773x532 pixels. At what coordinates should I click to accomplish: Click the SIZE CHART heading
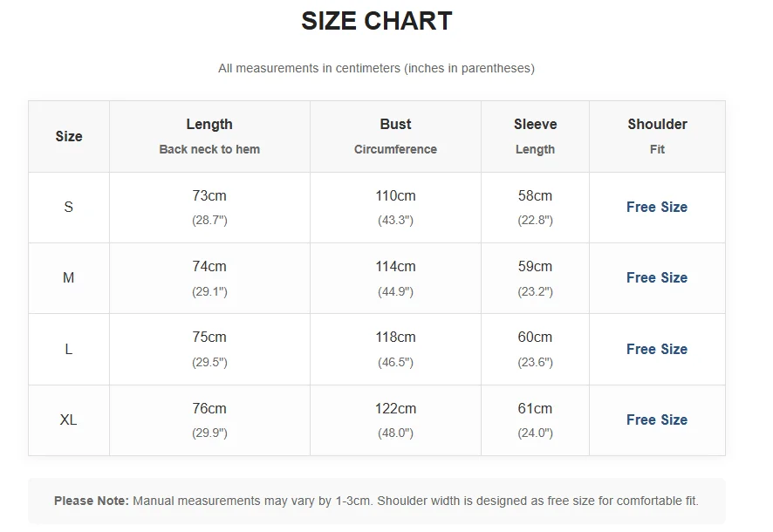click(x=377, y=21)
